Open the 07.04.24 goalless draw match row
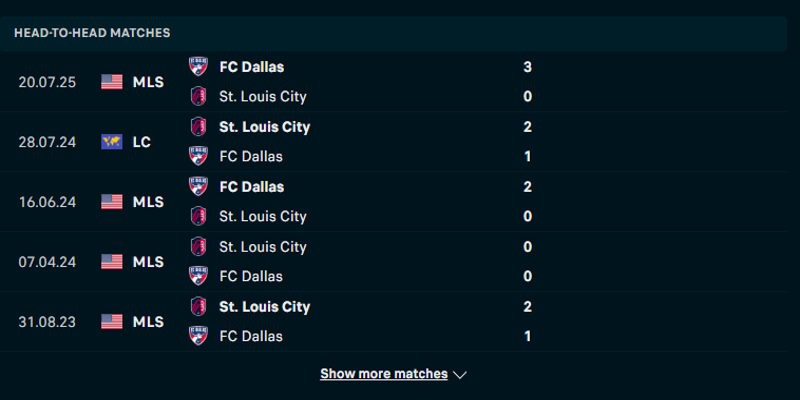The image size is (800, 400). tap(400, 262)
